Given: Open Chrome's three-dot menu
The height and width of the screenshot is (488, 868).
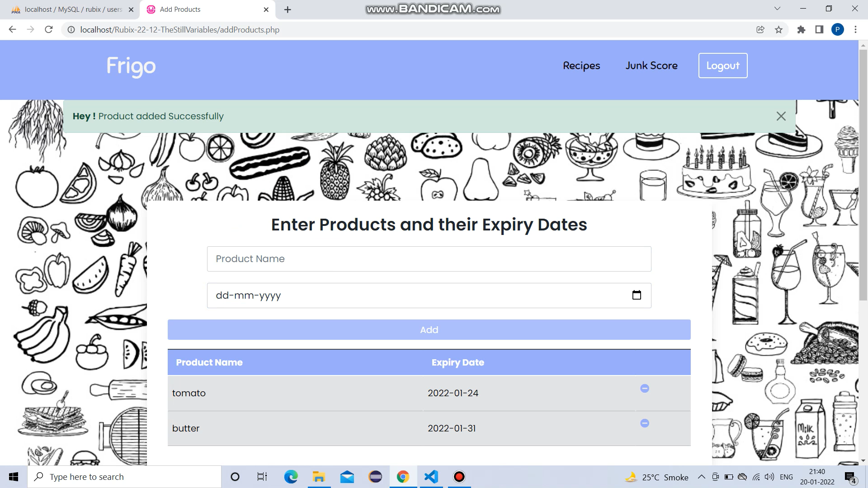Looking at the screenshot, I should point(855,29).
